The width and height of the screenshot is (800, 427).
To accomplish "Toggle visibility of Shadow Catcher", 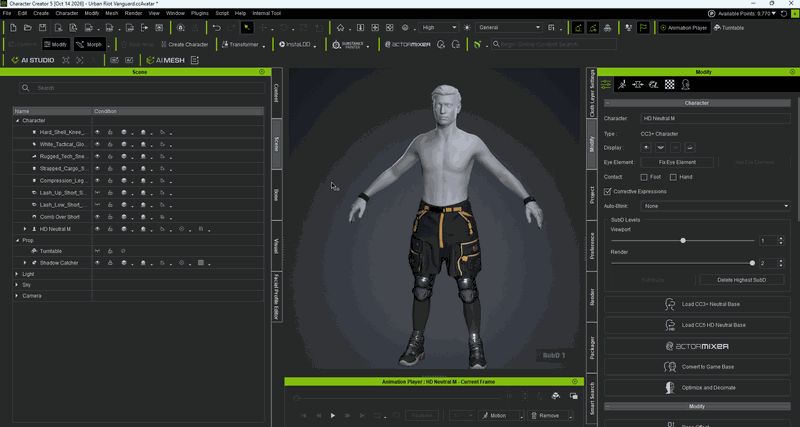I will coord(97,263).
